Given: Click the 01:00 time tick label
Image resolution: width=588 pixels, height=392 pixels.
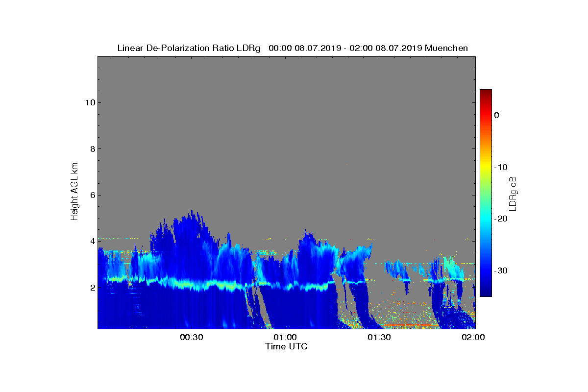Looking at the screenshot, I should pos(285,337).
